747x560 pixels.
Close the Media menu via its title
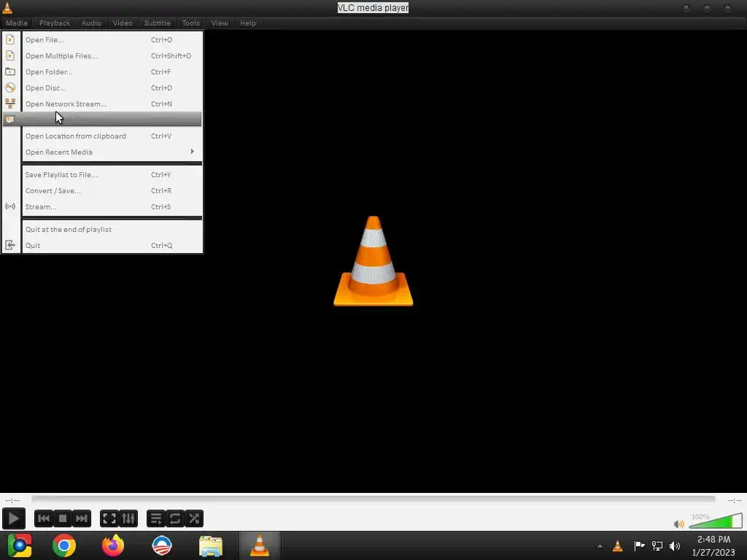tap(17, 23)
